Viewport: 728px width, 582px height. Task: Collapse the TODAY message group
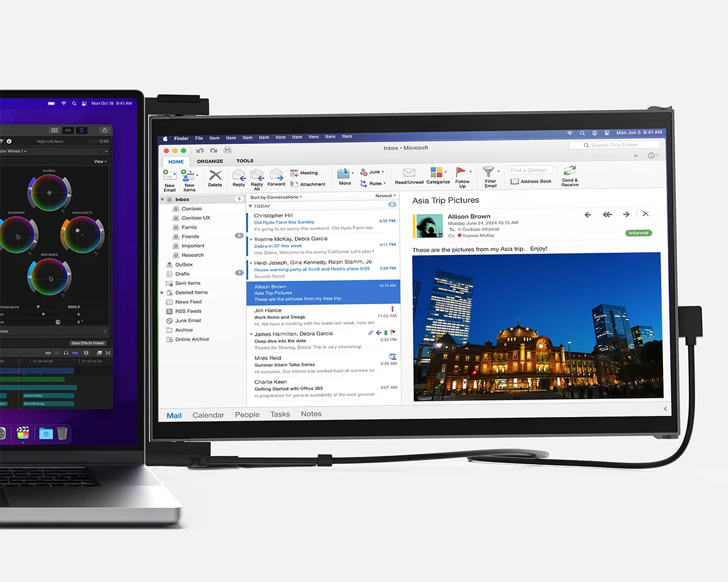251,206
